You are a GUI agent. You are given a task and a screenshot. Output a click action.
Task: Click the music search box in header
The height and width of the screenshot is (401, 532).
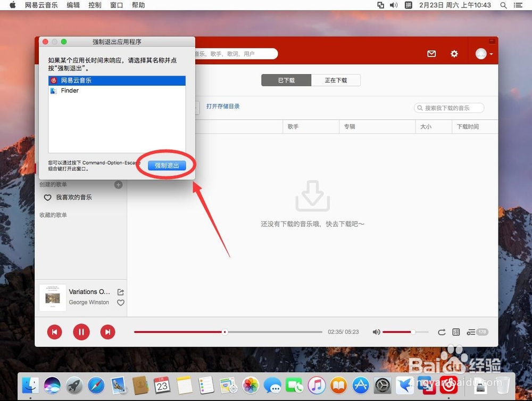[236, 54]
